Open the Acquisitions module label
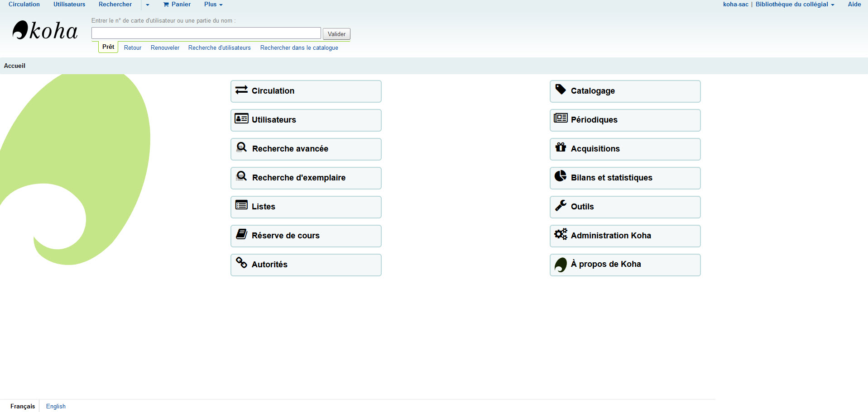The image size is (868, 412). coord(595,149)
